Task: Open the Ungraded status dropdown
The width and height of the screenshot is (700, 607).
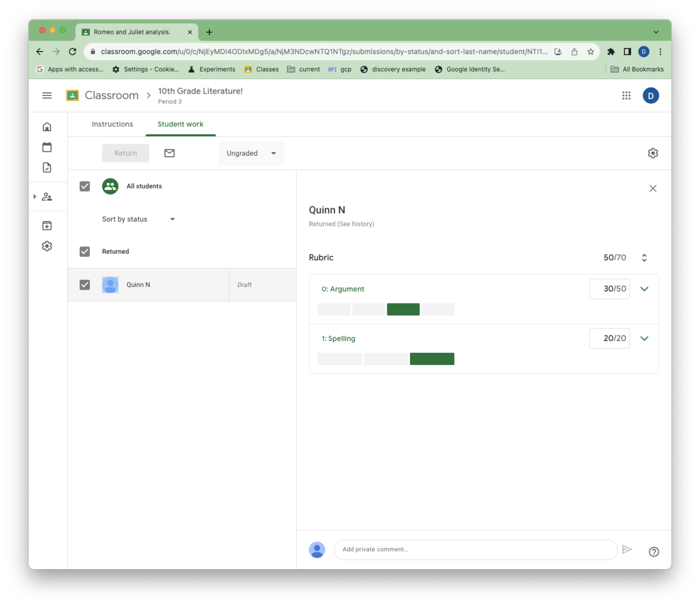Action: point(250,153)
